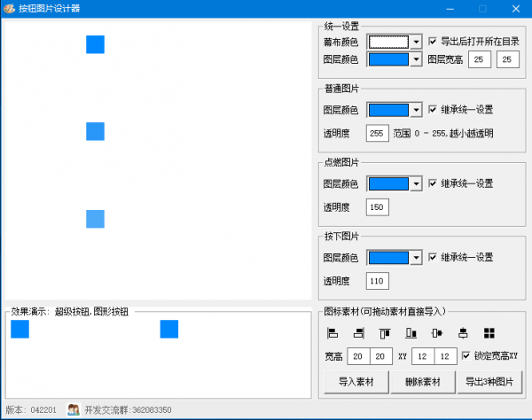Select the align-right icon material

pyautogui.click(x=358, y=333)
